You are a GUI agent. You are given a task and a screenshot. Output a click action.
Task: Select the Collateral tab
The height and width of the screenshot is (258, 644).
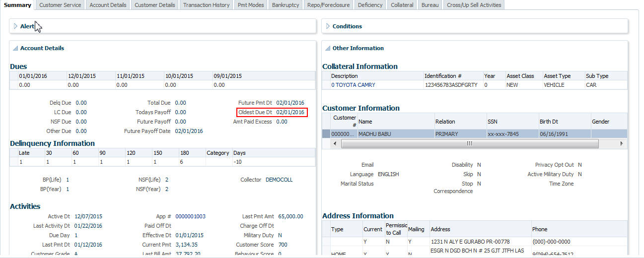pyautogui.click(x=402, y=5)
